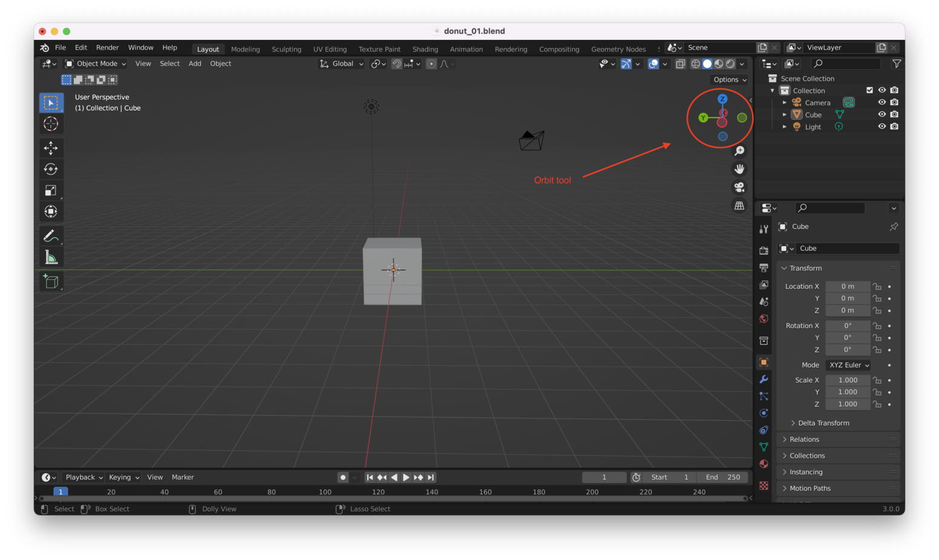
Task: Uncheck the Collection checkbox
Action: click(x=870, y=90)
